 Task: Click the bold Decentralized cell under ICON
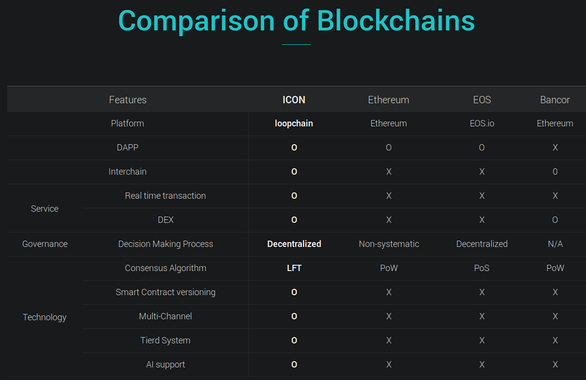point(294,244)
